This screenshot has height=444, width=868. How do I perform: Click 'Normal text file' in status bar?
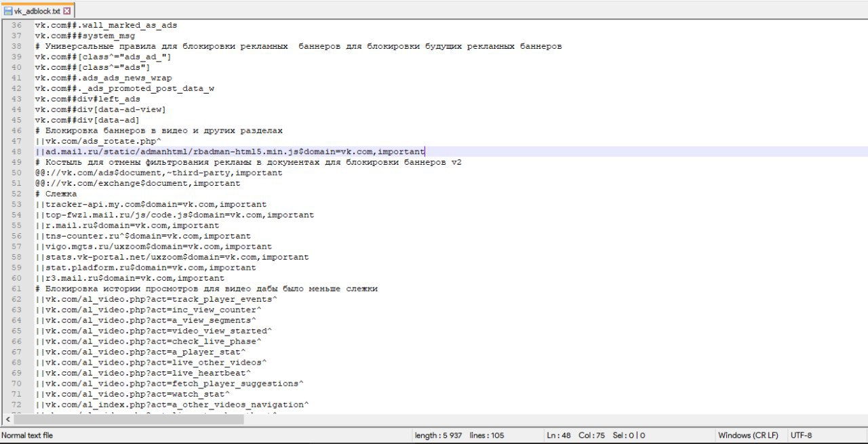(x=27, y=435)
